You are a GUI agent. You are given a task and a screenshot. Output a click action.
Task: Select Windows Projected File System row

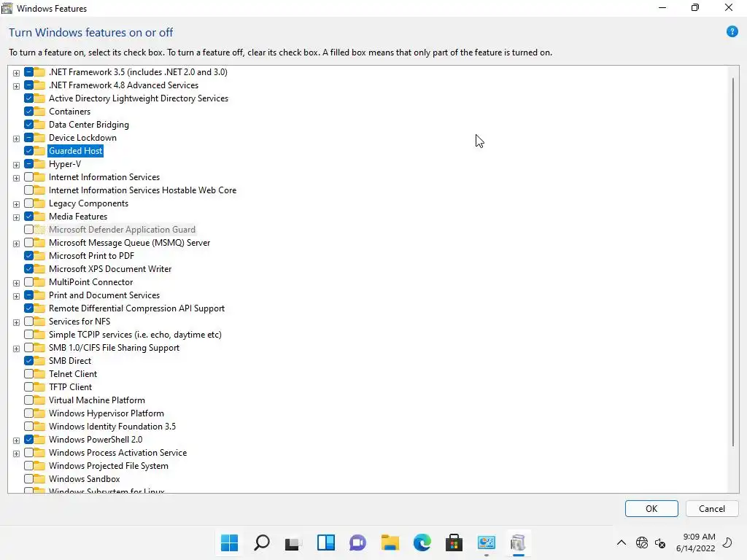pos(108,465)
